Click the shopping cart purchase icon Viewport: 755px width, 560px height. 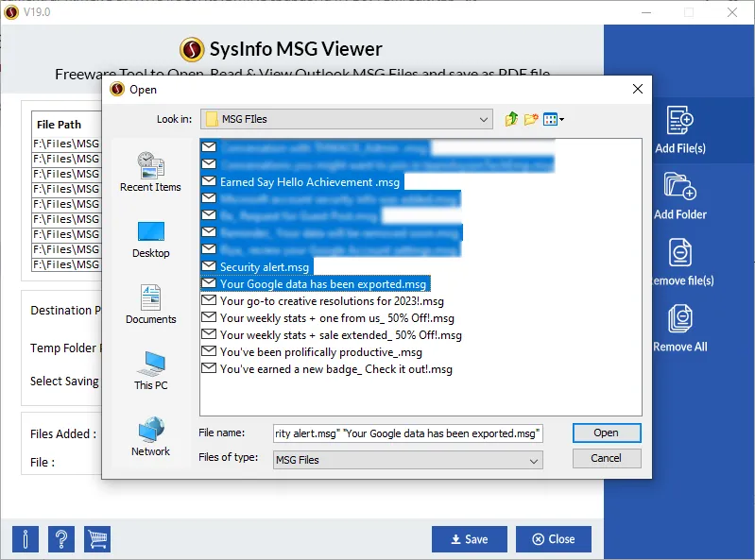[97, 539]
